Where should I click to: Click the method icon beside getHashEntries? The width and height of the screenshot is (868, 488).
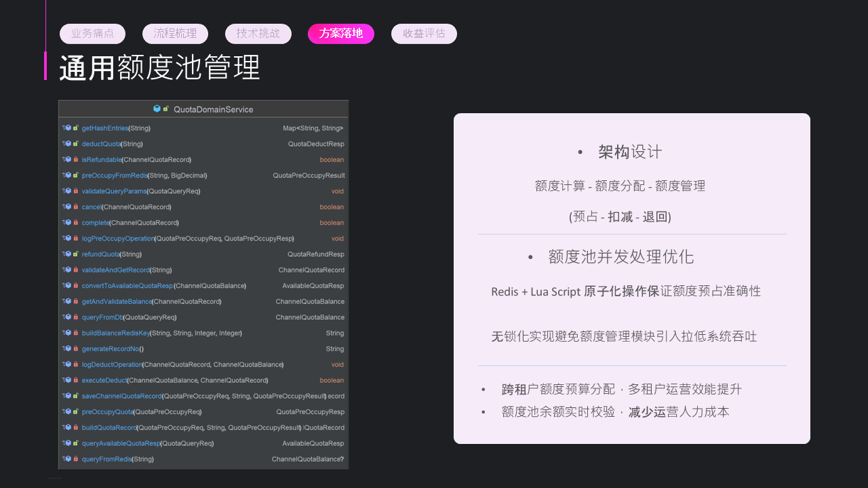[x=68, y=128]
